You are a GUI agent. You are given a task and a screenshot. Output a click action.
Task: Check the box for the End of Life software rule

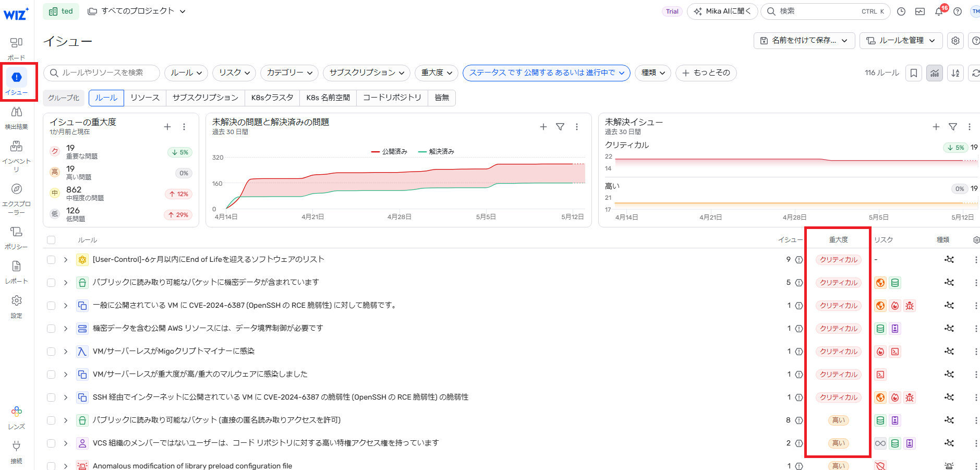tap(51, 260)
